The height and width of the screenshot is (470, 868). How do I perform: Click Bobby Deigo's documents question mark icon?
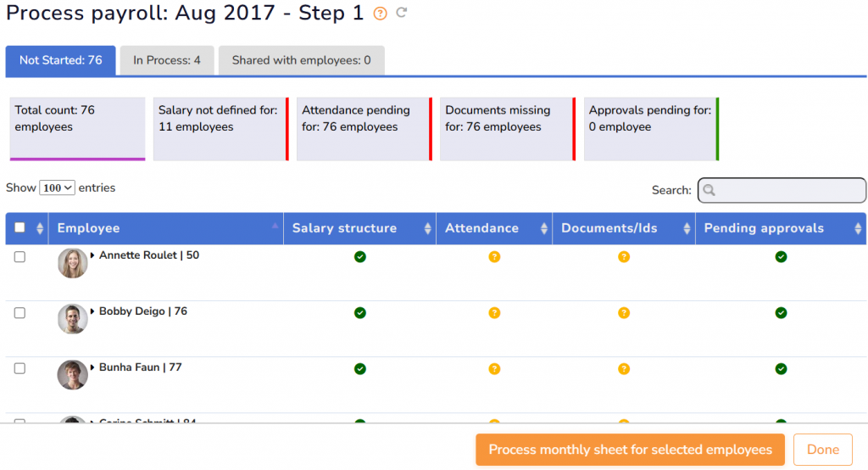(624, 313)
